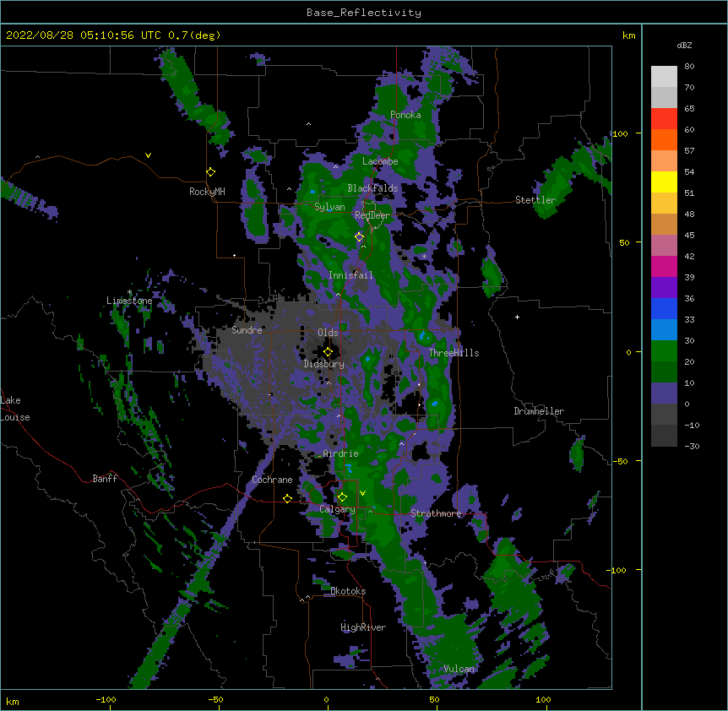Image resolution: width=728 pixels, height=711 pixels.
Task: Pick the red 65–60 dBZ legend swatch
Action: coord(664,119)
